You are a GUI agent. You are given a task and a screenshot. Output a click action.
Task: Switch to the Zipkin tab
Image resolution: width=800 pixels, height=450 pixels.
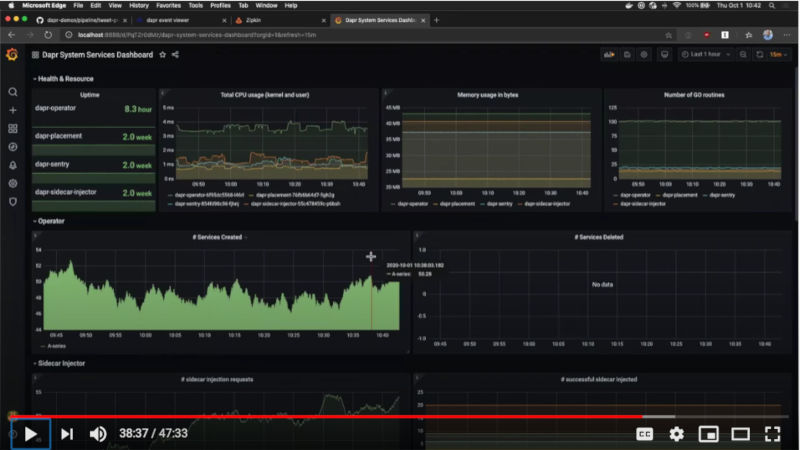278,20
